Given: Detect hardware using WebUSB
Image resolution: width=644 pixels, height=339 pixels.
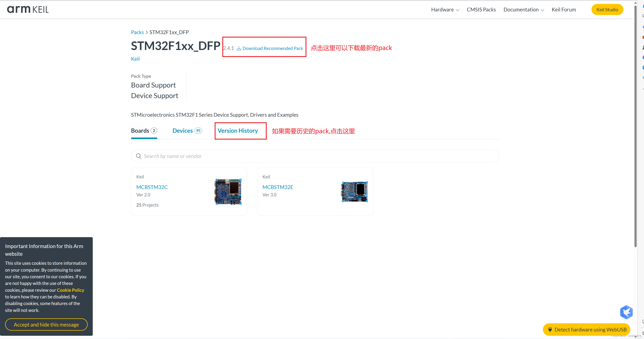Looking at the screenshot, I should [x=587, y=329].
